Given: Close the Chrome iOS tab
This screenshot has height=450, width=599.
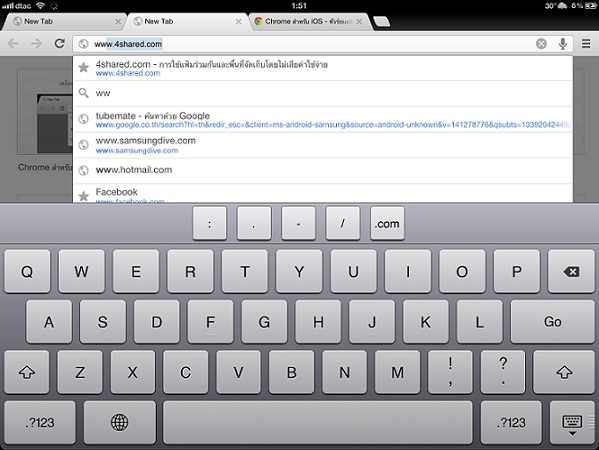Looking at the screenshot, I should [x=359, y=22].
